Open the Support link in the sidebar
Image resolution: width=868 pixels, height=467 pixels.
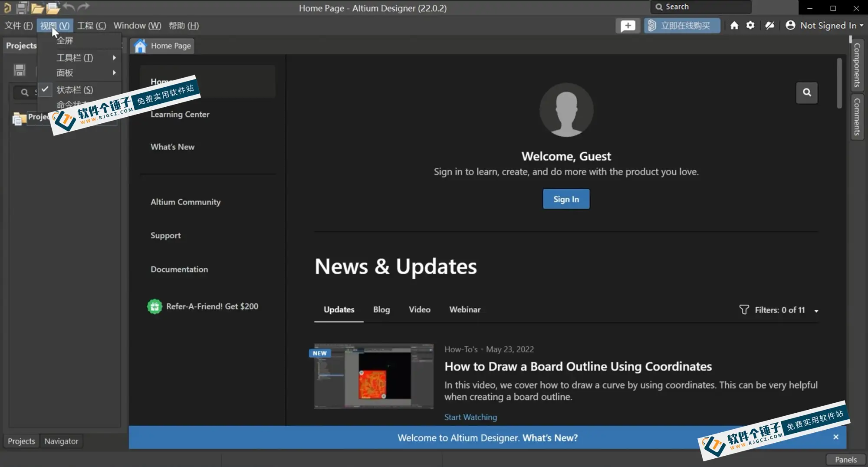[165, 236]
